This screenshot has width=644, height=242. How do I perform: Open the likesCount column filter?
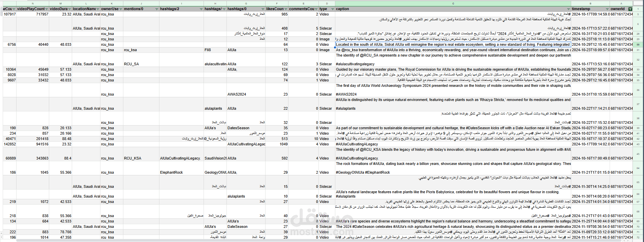[286, 9]
